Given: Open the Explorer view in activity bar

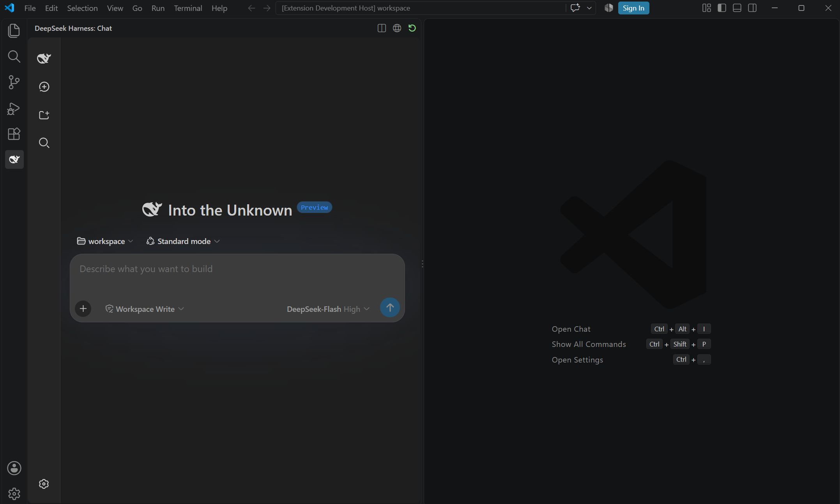Looking at the screenshot, I should [14, 30].
